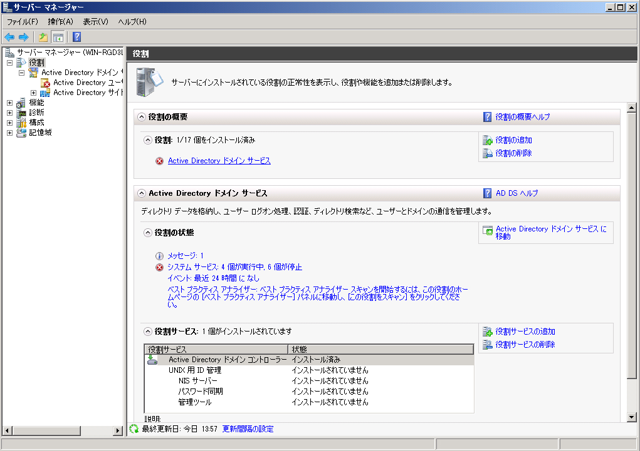Screen dimensions: 640x451
Task: Open the 表示(V) menu
Action: 96,22
